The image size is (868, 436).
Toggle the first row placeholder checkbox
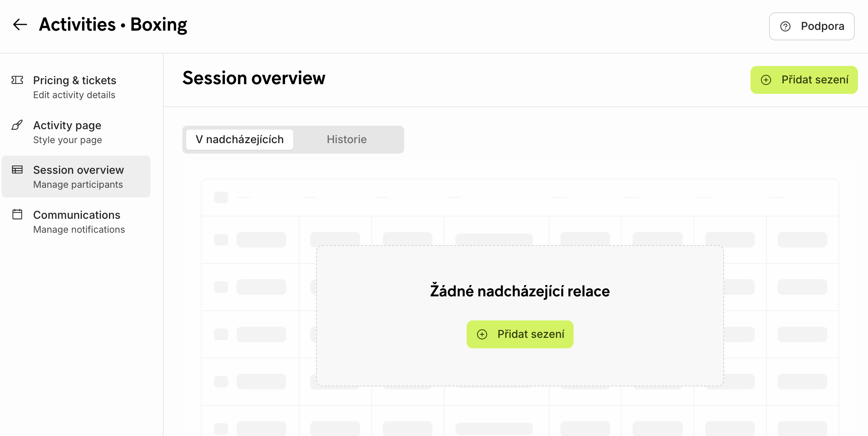[221, 240]
